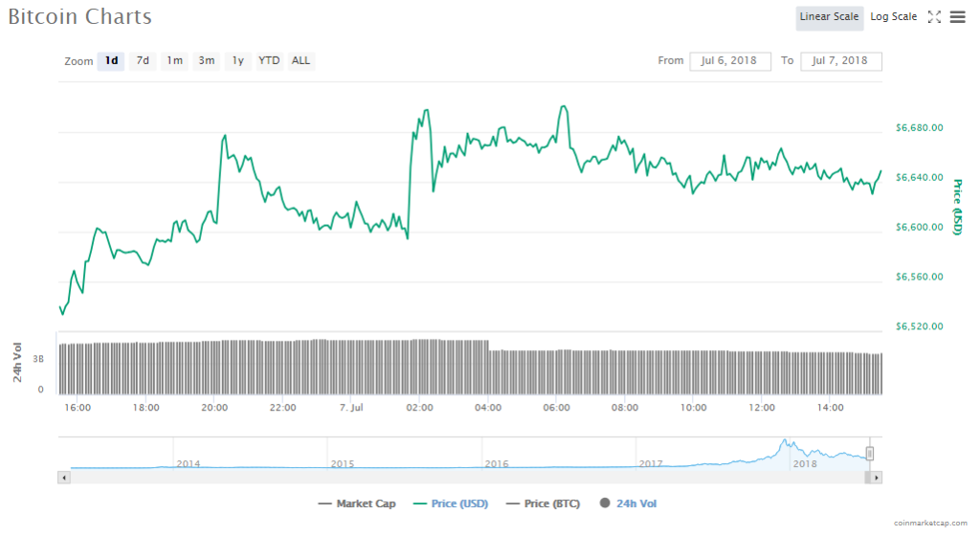The image size is (980, 536).
Task: Choose the YTD zoom option
Action: (269, 61)
